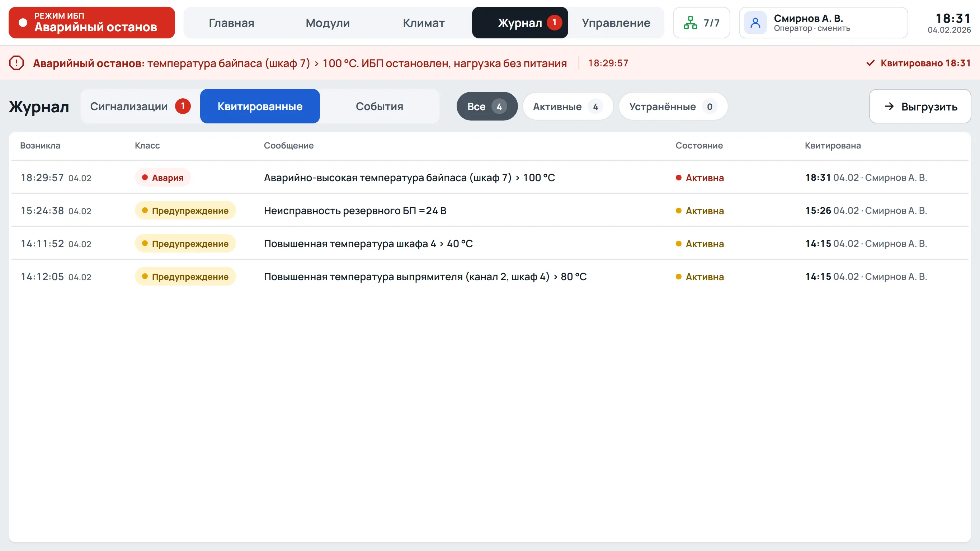Switch to the Сигнализации sub-tab
The height and width of the screenshot is (551, 980).
tap(140, 106)
